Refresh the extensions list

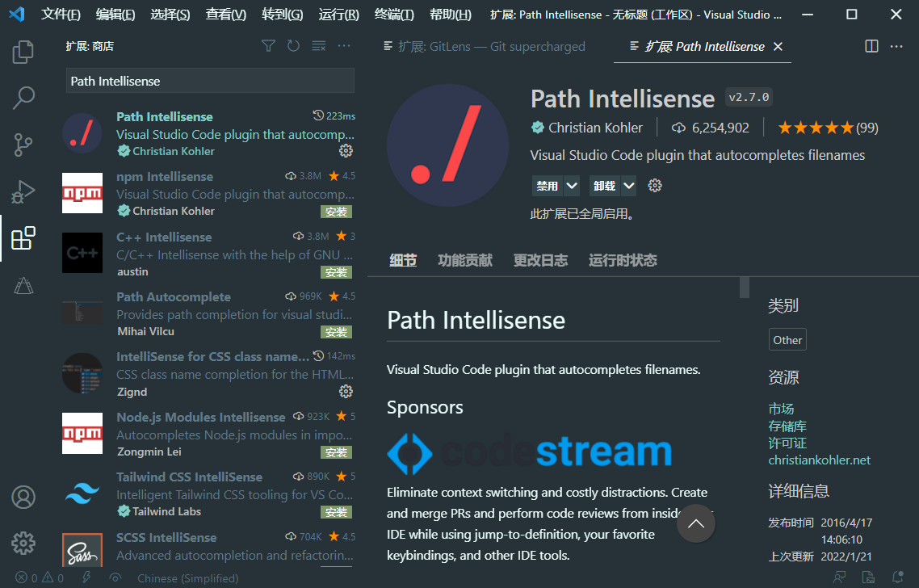294,46
